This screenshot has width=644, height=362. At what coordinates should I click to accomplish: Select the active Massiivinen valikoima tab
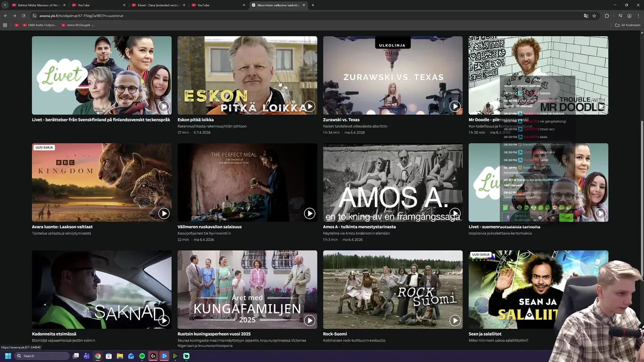coord(278,5)
